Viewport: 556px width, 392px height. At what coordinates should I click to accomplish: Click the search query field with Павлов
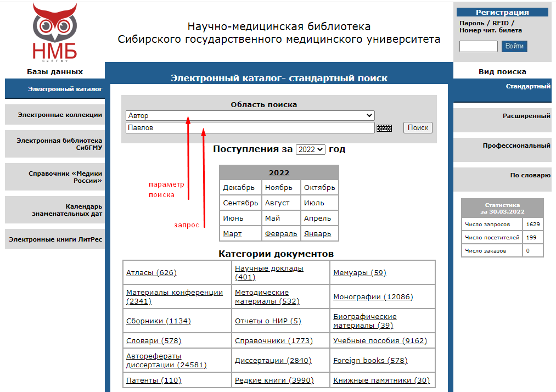point(250,128)
